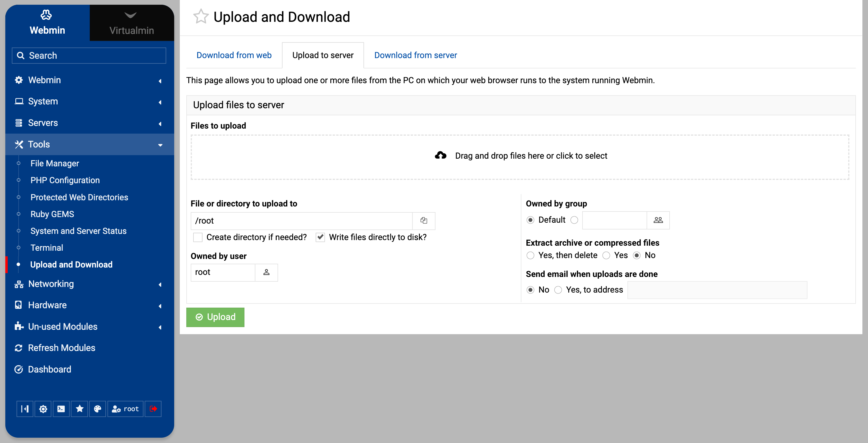Viewport: 868px width, 443px height.
Task: Enable Create directory if needed checkbox
Action: point(198,237)
